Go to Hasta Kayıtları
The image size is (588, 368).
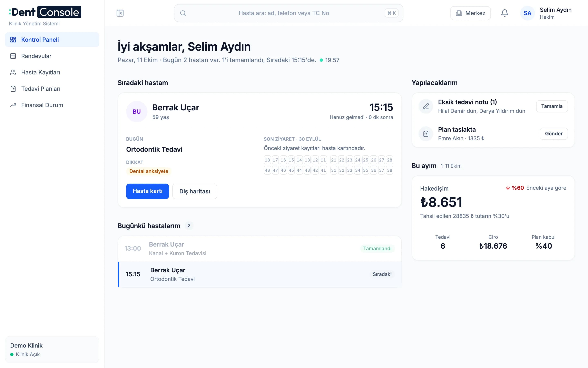(x=52, y=72)
